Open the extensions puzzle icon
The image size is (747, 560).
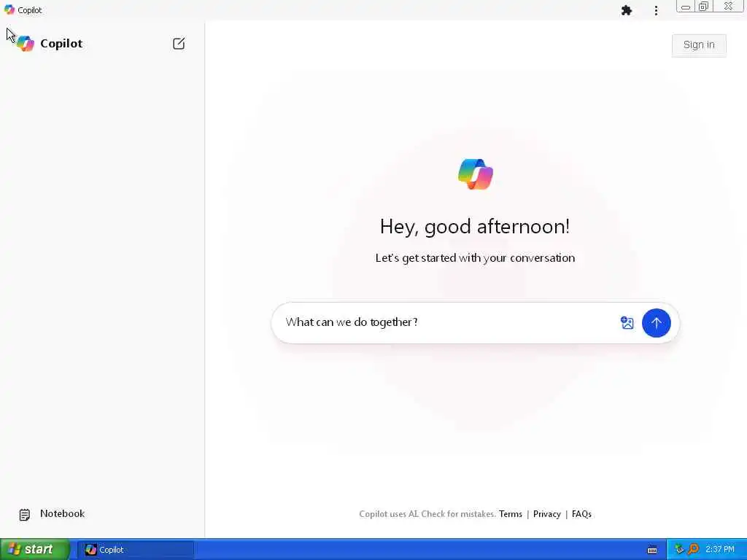coord(627,10)
